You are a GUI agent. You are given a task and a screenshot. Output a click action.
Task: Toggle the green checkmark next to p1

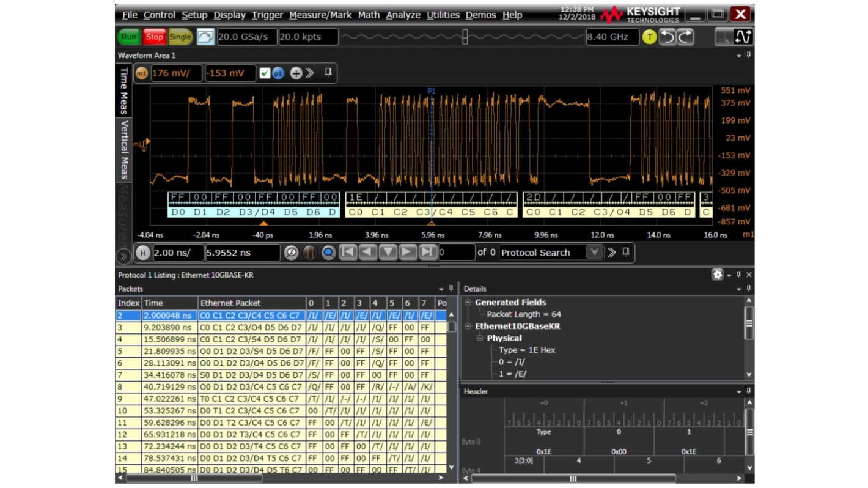[265, 73]
